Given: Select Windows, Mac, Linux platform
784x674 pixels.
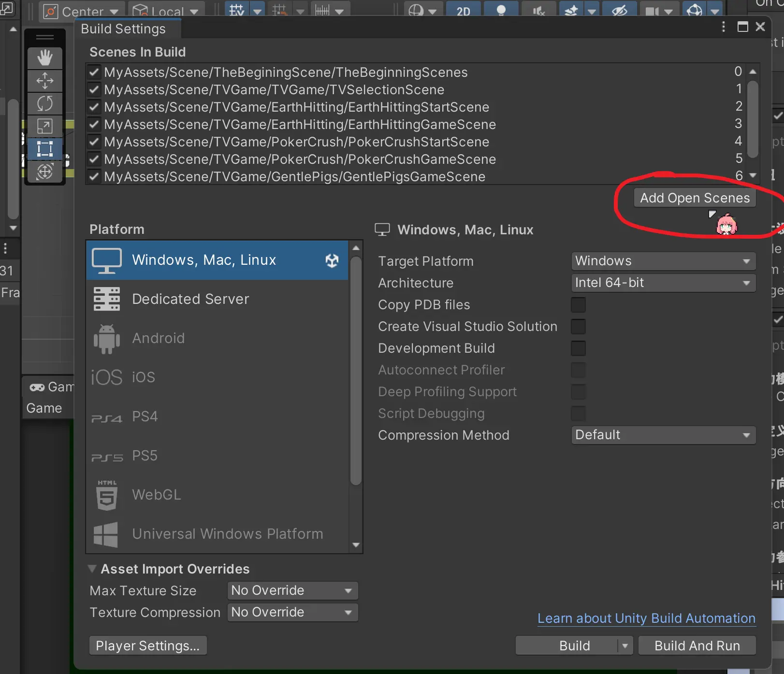Looking at the screenshot, I should click(x=217, y=260).
